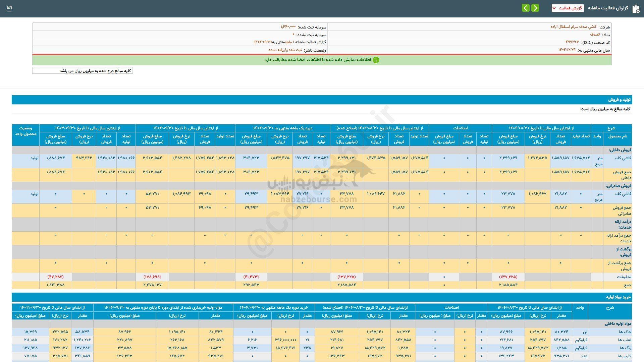Click the left green arrow navigation button

[526, 8]
